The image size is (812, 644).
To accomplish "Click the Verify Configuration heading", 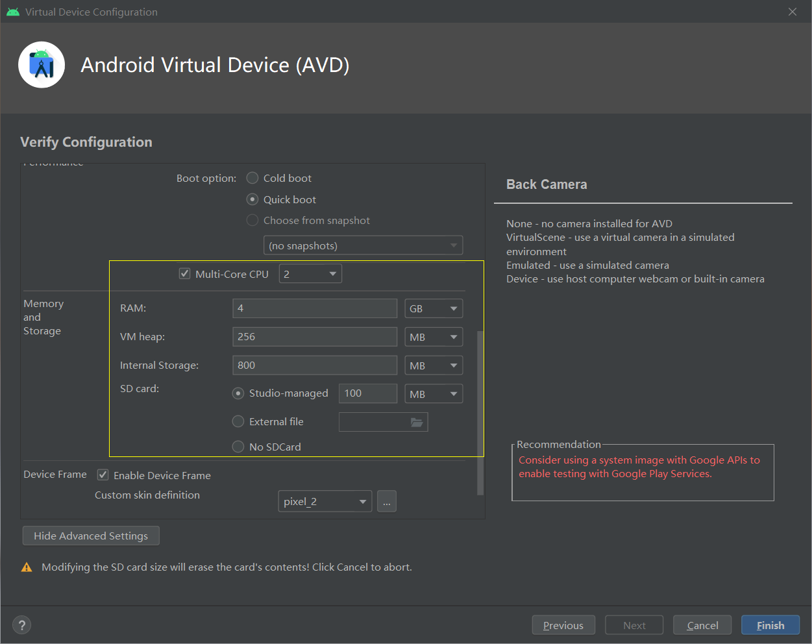I will coord(86,142).
